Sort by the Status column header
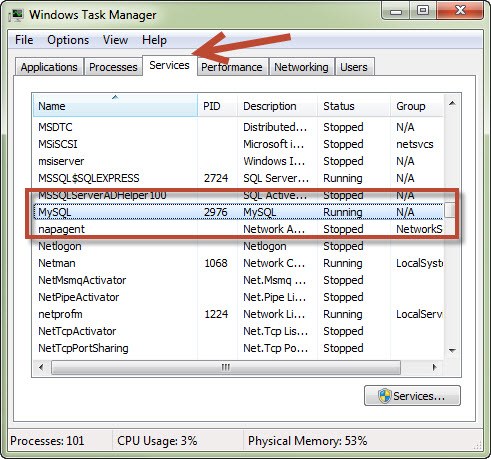Image resolution: width=491 pixels, height=459 pixels. 354,106
